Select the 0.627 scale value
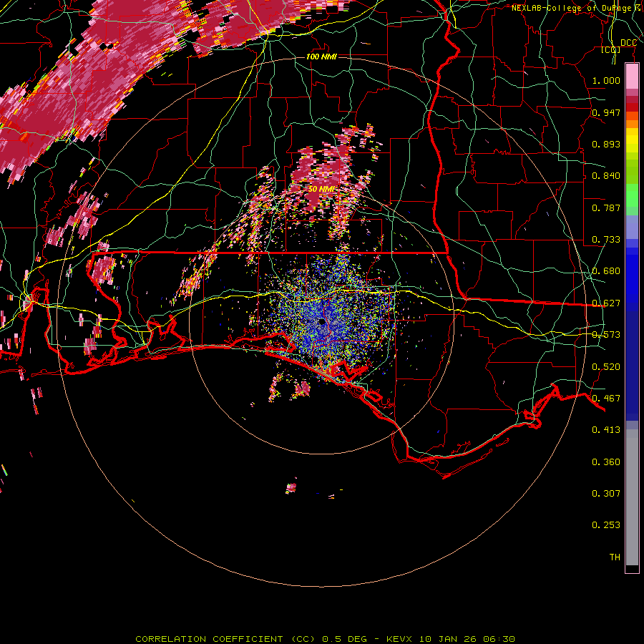This screenshot has width=644, height=644. 606,303
